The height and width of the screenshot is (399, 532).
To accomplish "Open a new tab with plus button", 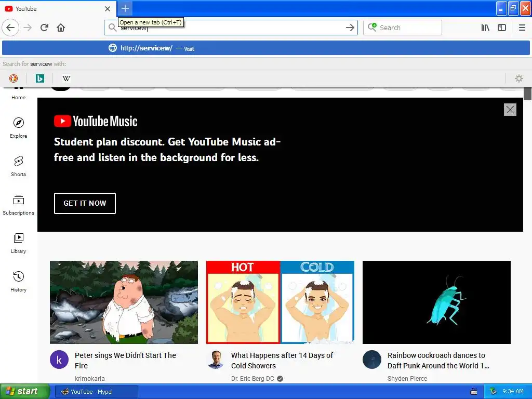I will pyautogui.click(x=125, y=8).
